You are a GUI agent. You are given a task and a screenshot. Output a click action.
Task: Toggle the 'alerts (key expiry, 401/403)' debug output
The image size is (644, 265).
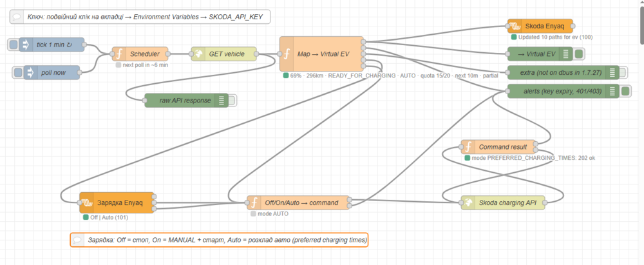(625, 91)
